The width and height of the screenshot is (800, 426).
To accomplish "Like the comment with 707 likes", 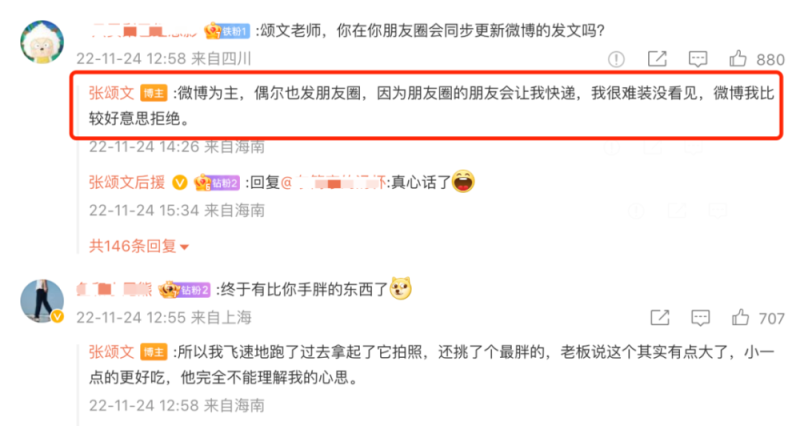I will (x=740, y=318).
